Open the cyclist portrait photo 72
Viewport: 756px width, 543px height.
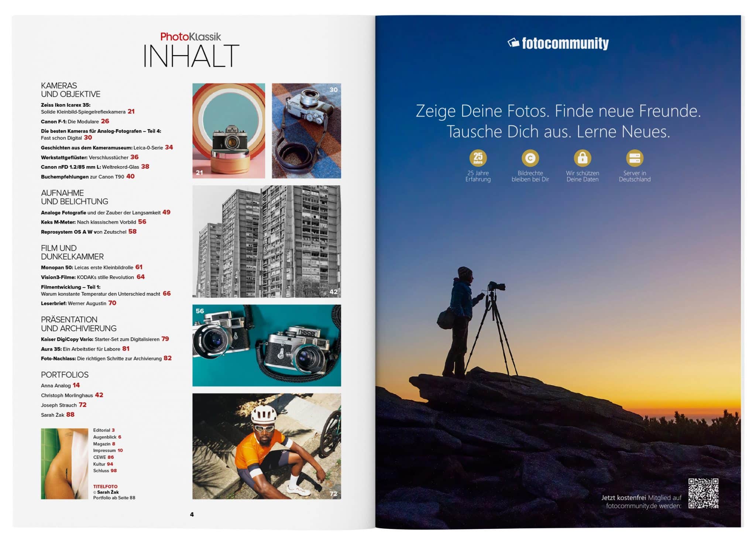[267, 446]
